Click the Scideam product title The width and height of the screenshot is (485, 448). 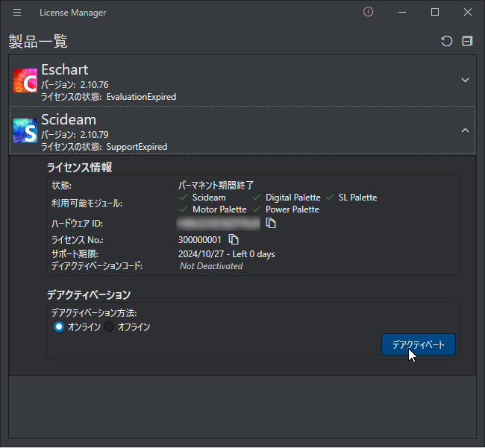click(x=69, y=119)
